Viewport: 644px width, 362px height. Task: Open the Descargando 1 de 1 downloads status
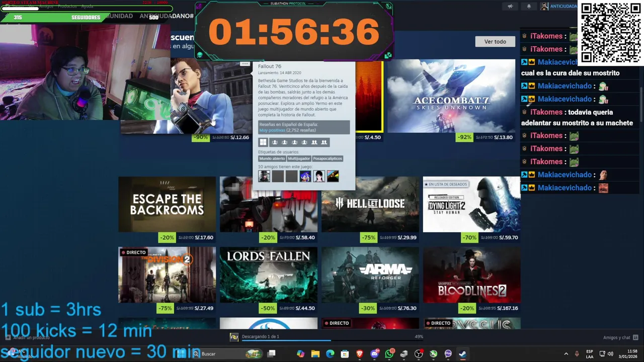tap(260, 336)
